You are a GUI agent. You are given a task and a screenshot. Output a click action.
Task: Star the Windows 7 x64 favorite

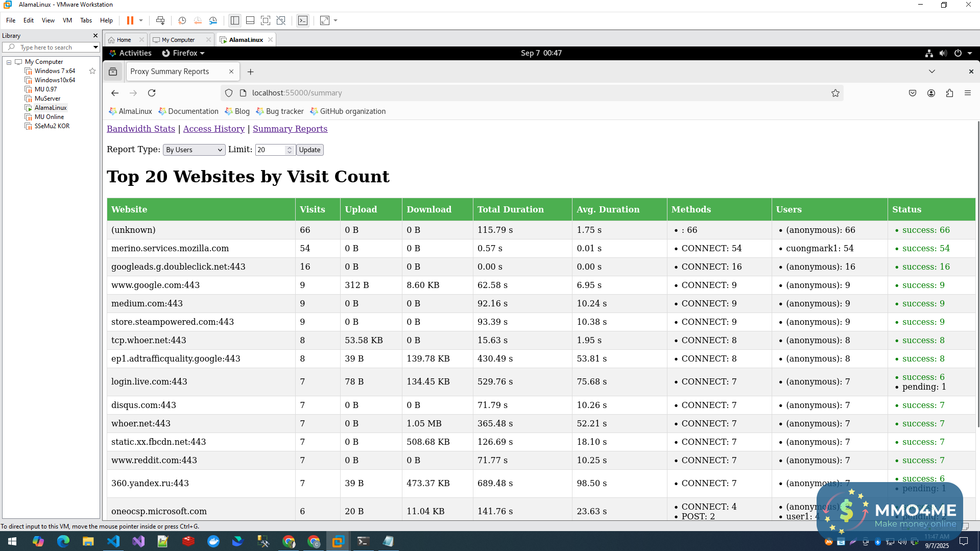[x=92, y=71]
